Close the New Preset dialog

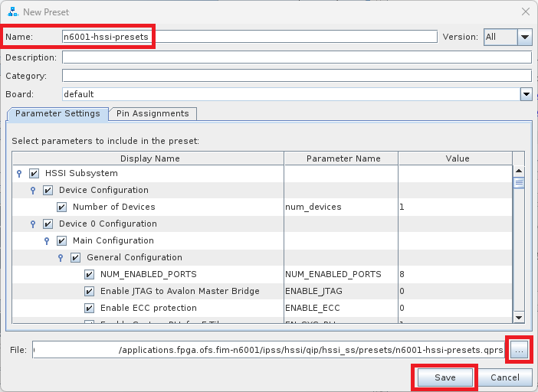coord(525,11)
